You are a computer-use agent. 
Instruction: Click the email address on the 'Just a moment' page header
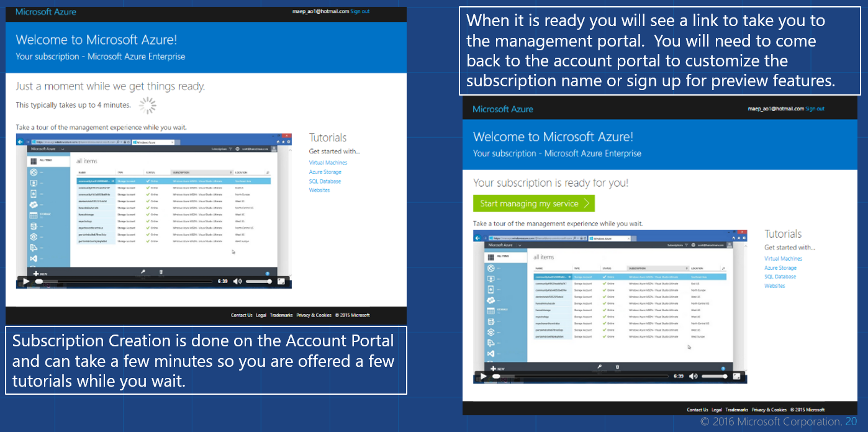click(320, 12)
